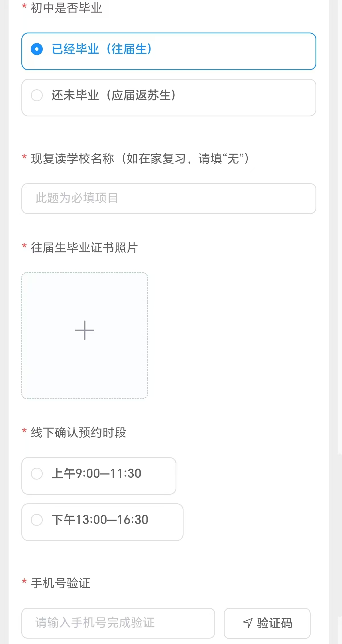Click the red asterisk beside 手机号验证
This screenshot has width=342, height=644.
[24, 582]
